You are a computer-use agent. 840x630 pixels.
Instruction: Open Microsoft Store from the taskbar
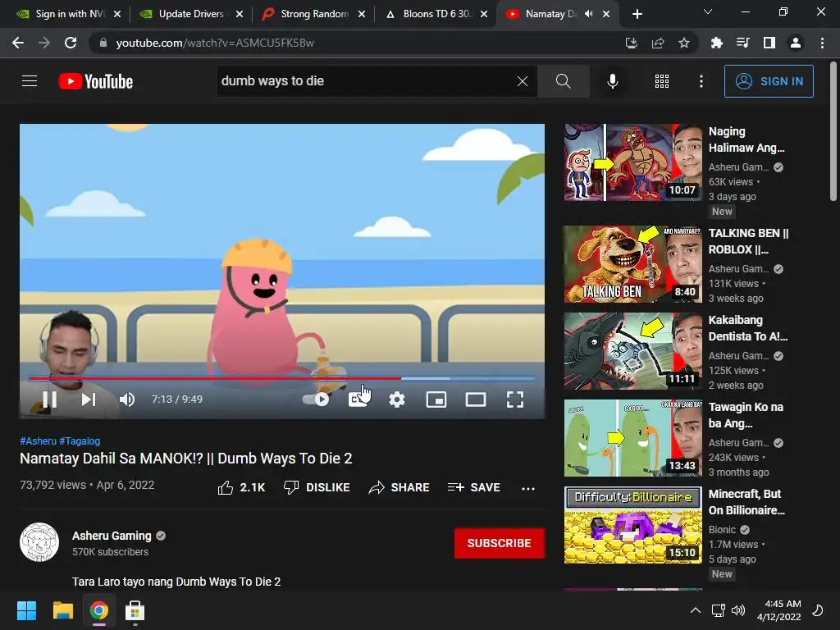(135, 610)
